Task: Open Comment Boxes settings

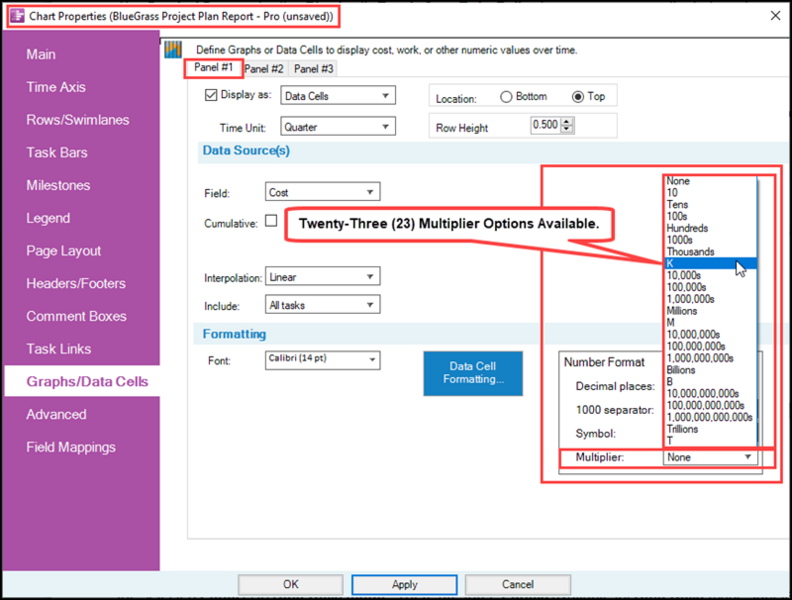Action: click(x=76, y=316)
